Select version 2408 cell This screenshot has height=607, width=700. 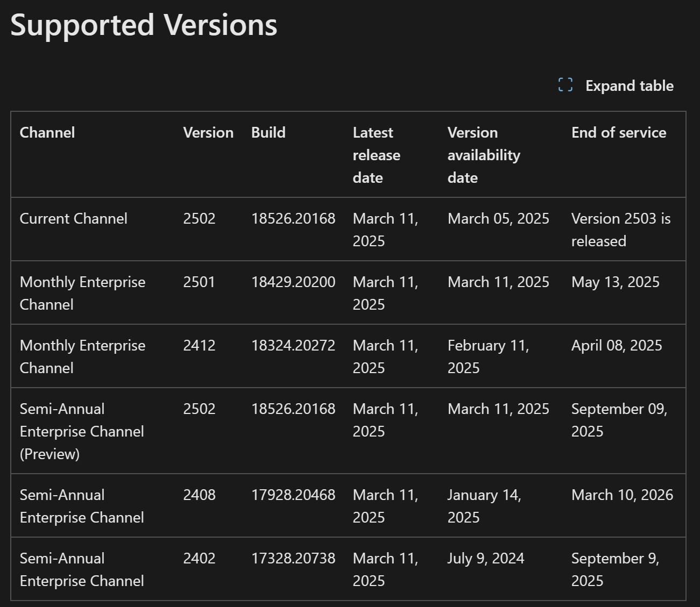[x=199, y=495]
